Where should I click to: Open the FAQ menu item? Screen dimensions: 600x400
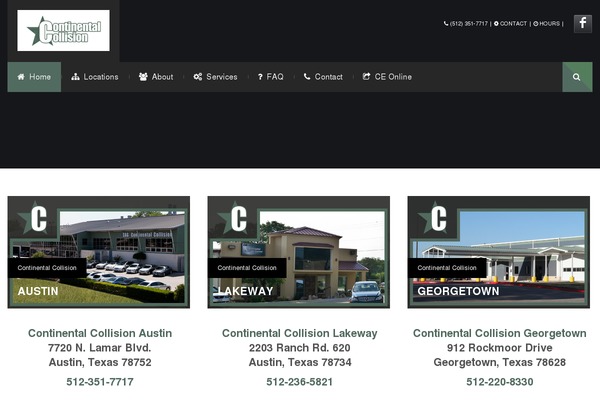pos(271,77)
